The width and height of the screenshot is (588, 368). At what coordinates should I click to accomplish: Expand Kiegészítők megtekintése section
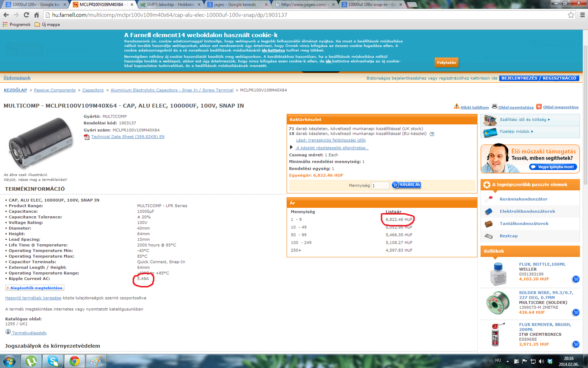pos(34,288)
